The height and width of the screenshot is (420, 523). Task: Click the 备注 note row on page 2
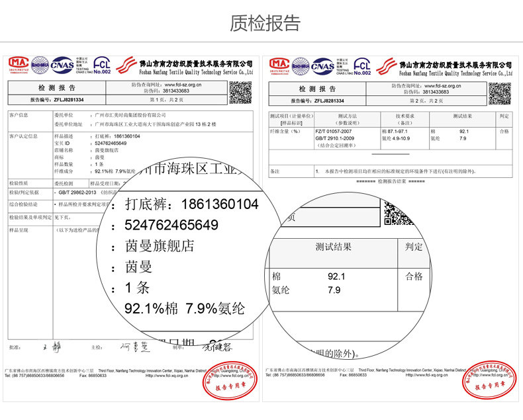pyautogui.click(x=391, y=171)
